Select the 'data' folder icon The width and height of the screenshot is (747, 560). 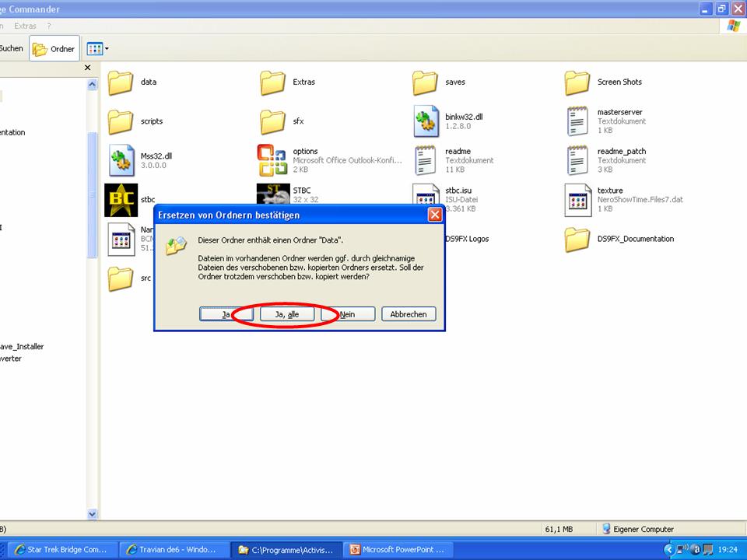(121, 82)
